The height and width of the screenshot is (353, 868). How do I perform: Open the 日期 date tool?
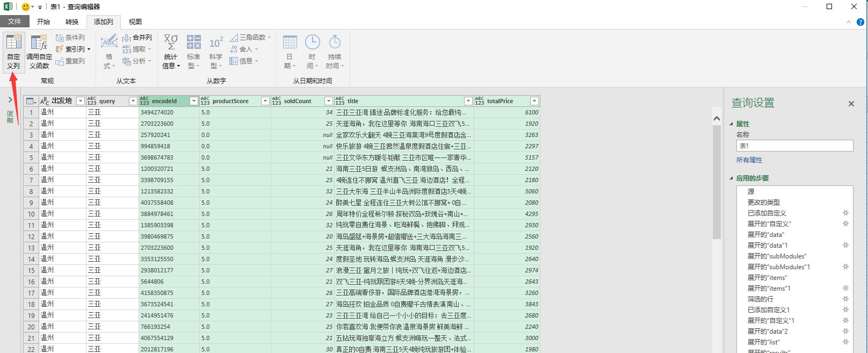coord(290,52)
